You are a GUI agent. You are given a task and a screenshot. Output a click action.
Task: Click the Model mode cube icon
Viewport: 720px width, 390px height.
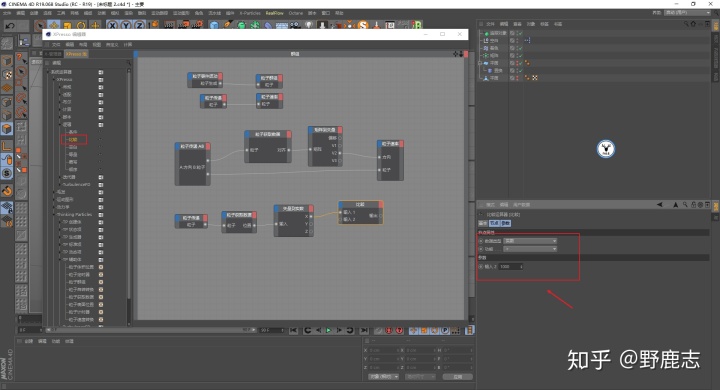tap(7, 61)
